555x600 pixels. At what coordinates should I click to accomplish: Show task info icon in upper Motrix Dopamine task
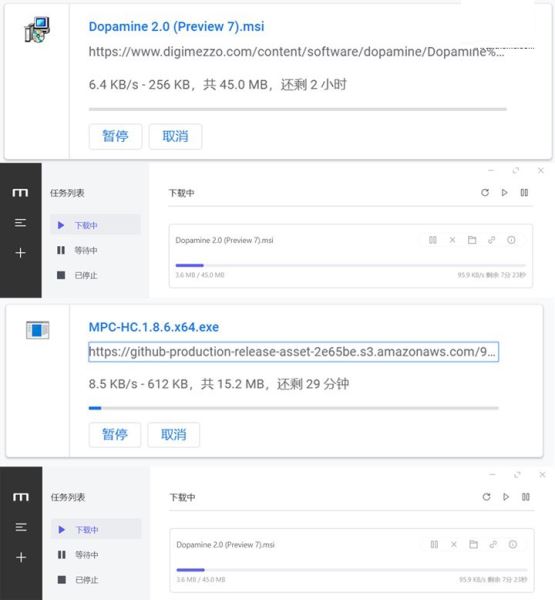coord(511,240)
